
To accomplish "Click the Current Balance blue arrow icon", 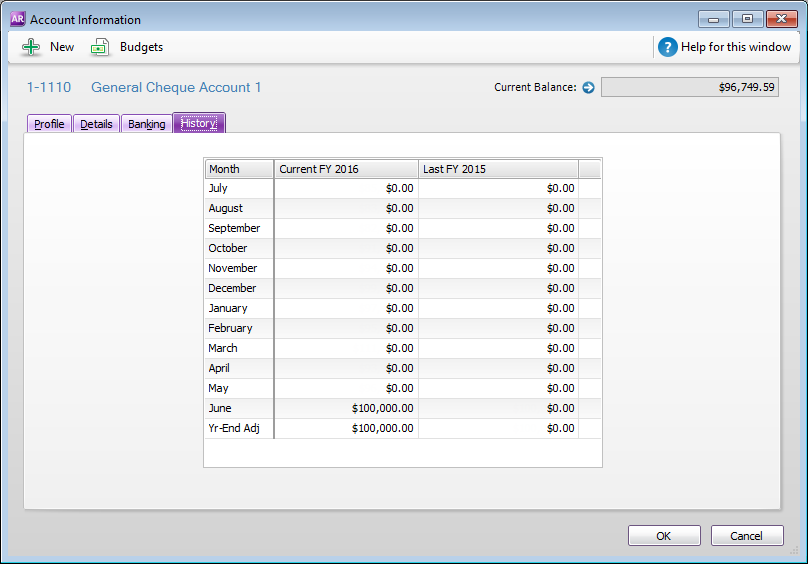I will (x=588, y=88).
